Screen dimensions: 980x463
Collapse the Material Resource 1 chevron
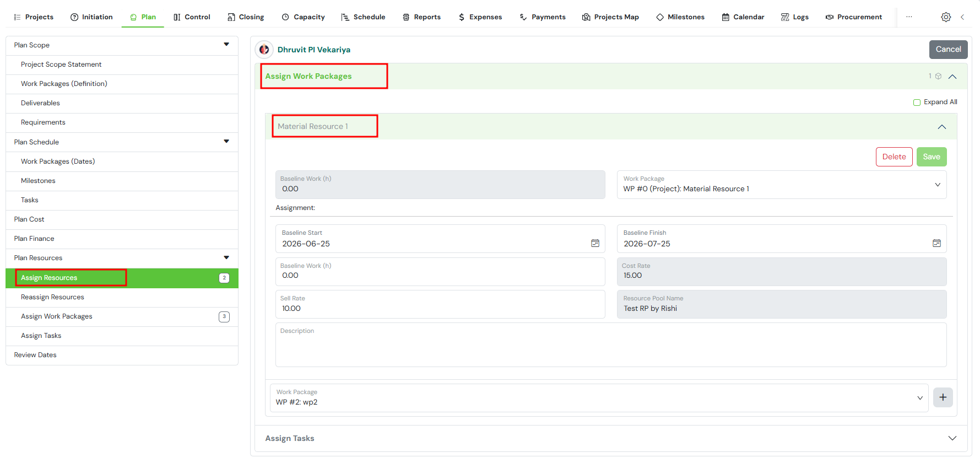942,127
